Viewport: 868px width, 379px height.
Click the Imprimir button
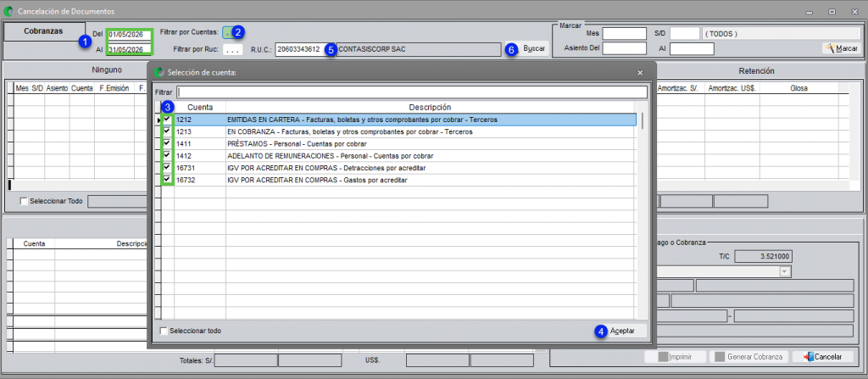pos(676,357)
